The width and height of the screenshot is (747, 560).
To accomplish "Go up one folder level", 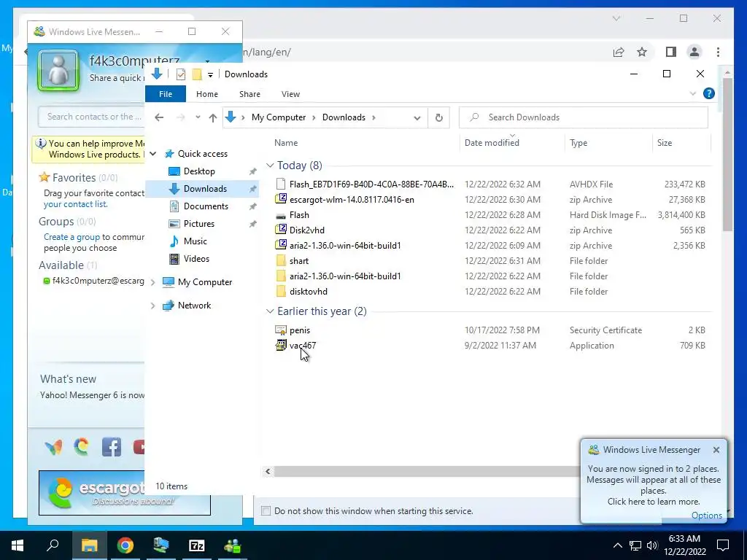I will pos(212,117).
